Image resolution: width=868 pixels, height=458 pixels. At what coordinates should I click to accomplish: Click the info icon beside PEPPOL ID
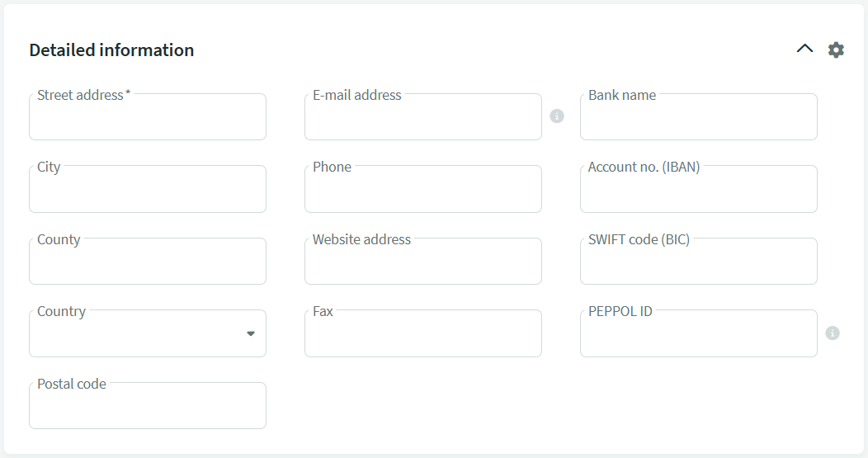point(833,333)
